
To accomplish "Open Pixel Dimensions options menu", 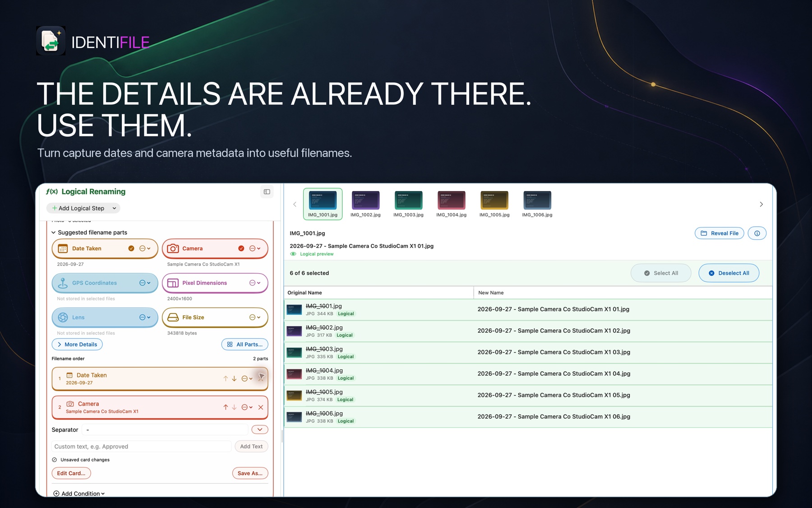I will coord(255,283).
